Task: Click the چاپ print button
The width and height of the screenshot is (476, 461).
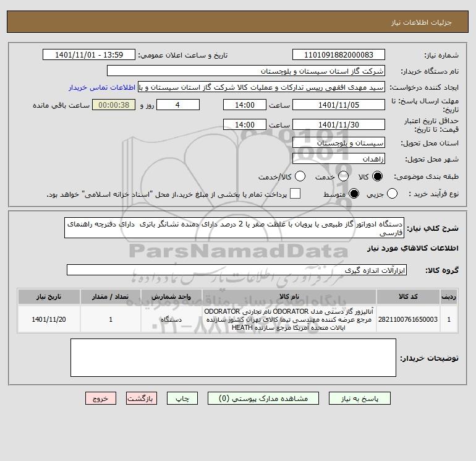Action: [182, 399]
